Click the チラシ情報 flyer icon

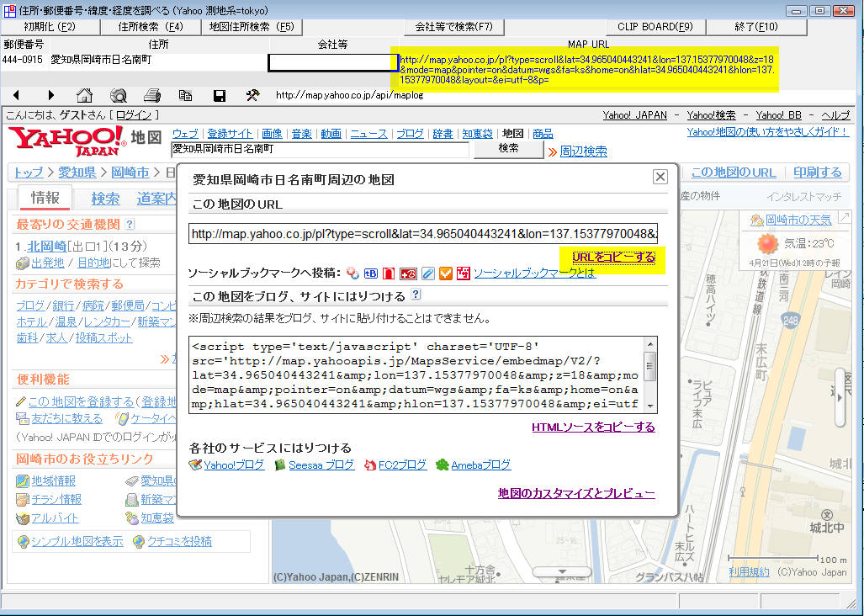tap(22, 500)
